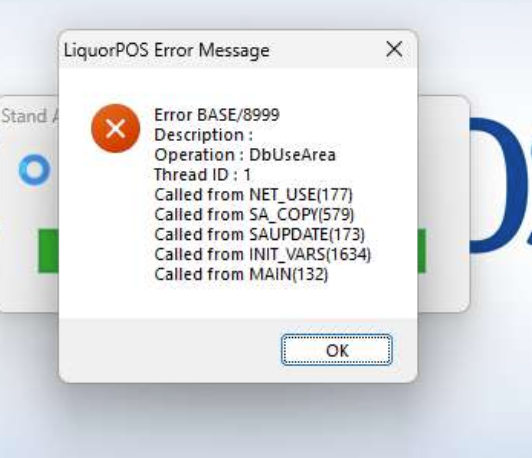Click the Called from INIT_VARS(1634) line
The width and height of the screenshot is (532, 458).
coord(263,255)
